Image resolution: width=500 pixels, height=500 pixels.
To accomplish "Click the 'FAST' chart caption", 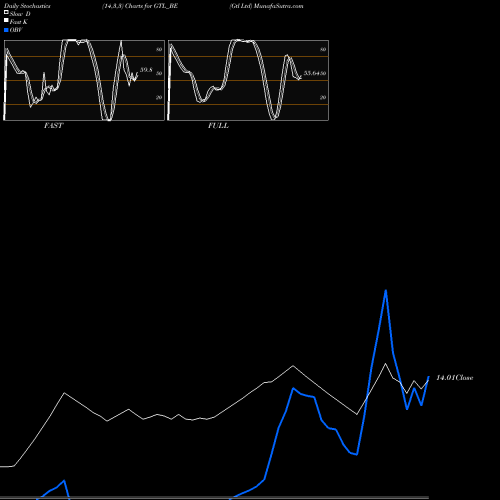I will (53, 126).
